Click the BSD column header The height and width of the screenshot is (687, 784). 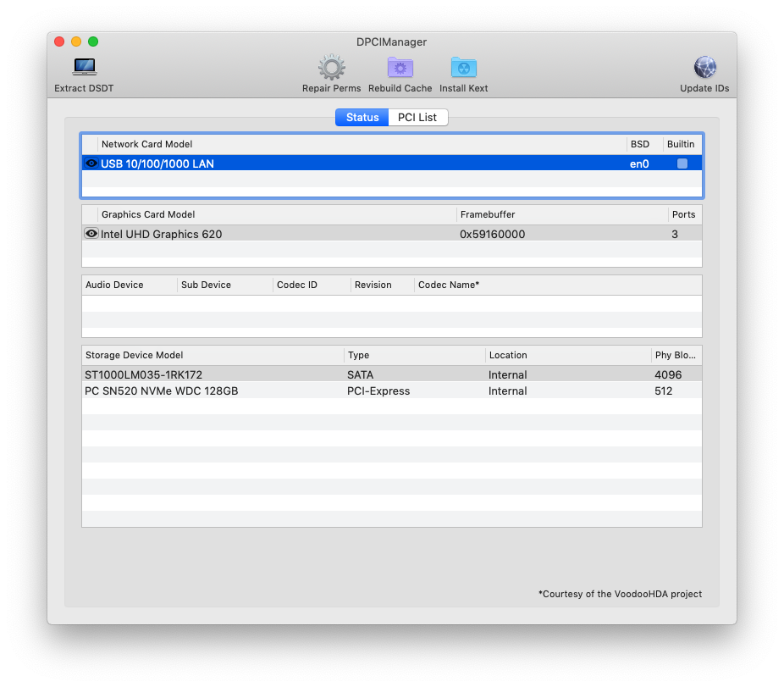click(x=644, y=144)
